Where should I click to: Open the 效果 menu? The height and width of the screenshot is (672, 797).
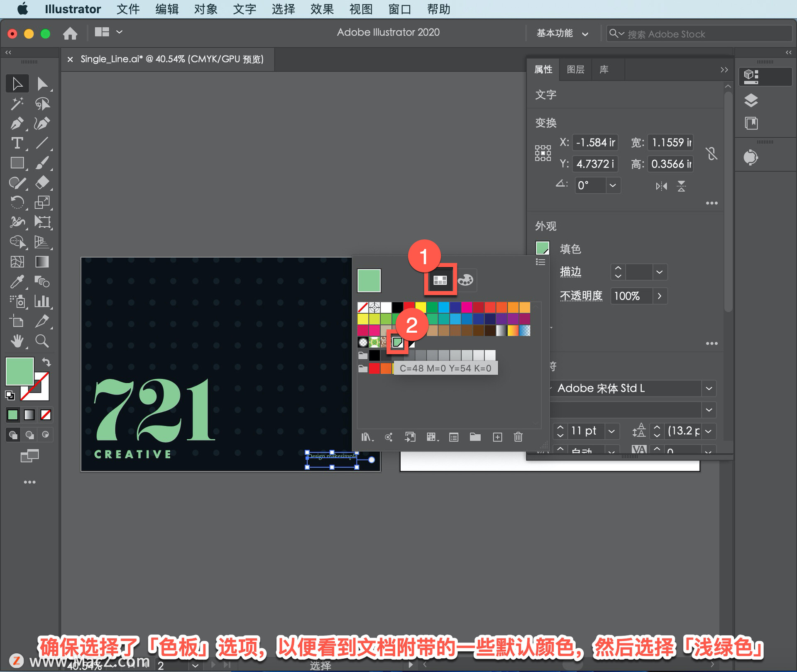pyautogui.click(x=322, y=9)
